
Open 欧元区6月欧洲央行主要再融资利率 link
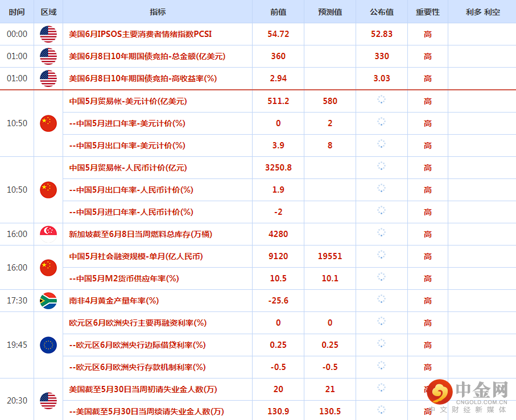tap(138, 323)
